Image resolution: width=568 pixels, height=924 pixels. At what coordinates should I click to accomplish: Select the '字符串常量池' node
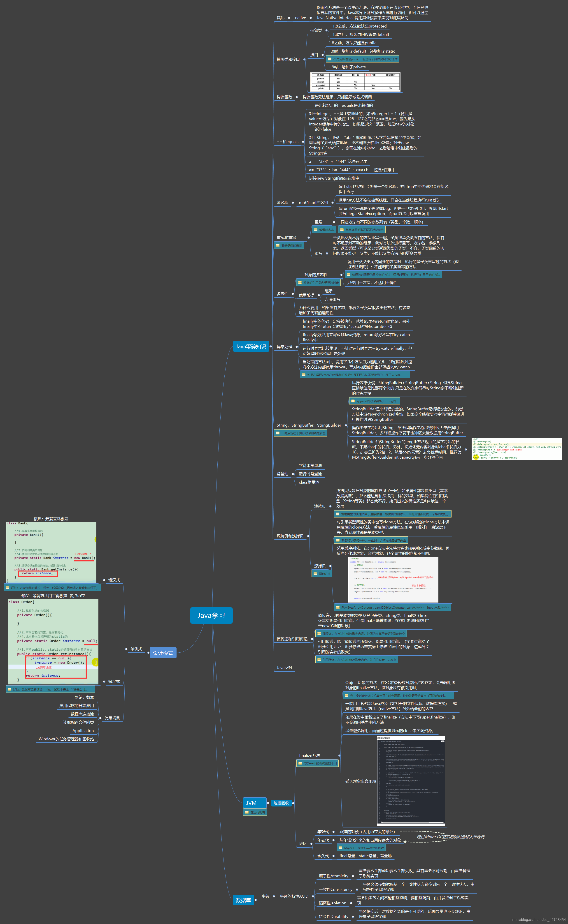click(x=310, y=466)
